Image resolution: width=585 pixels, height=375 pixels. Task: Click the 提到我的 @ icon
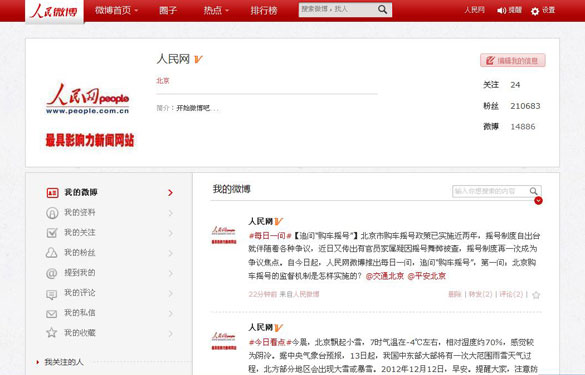pyautogui.click(x=51, y=273)
